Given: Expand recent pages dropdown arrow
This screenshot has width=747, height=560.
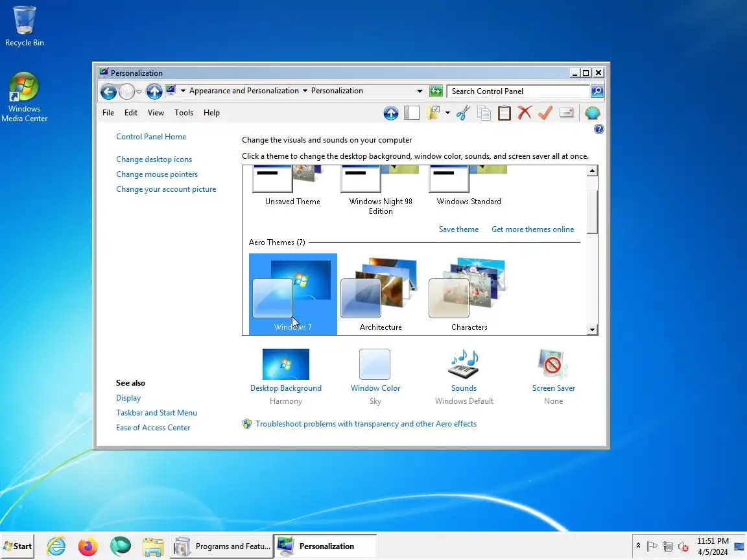Looking at the screenshot, I should [139, 91].
